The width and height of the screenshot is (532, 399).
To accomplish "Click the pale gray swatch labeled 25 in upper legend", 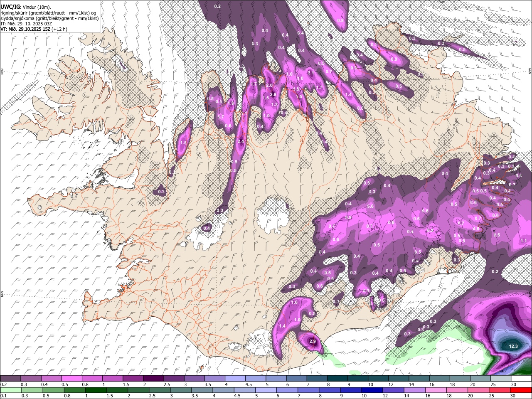I will (x=500, y=379).
